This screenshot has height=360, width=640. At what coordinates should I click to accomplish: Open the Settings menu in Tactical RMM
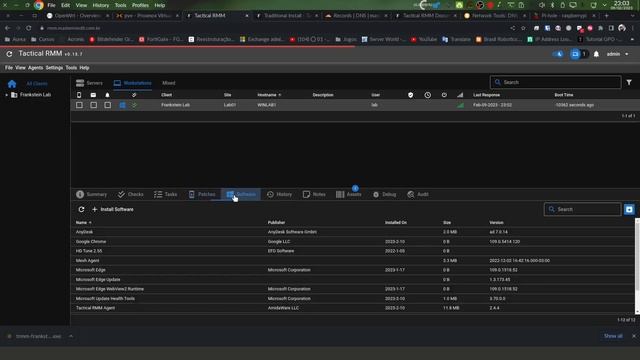pos(54,68)
